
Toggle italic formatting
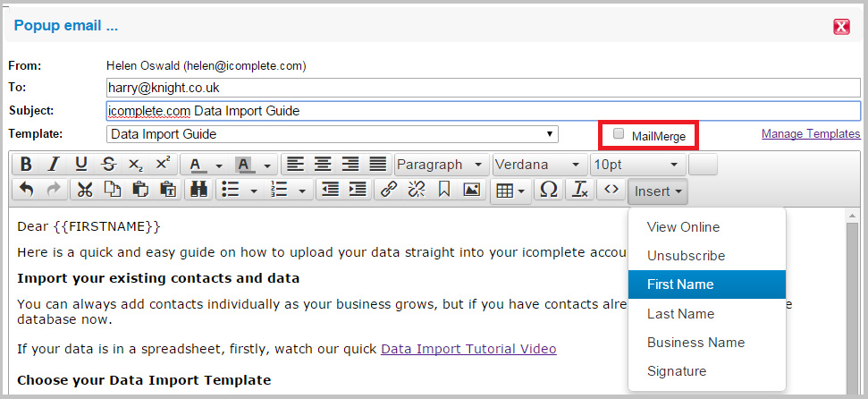(54, 165)
